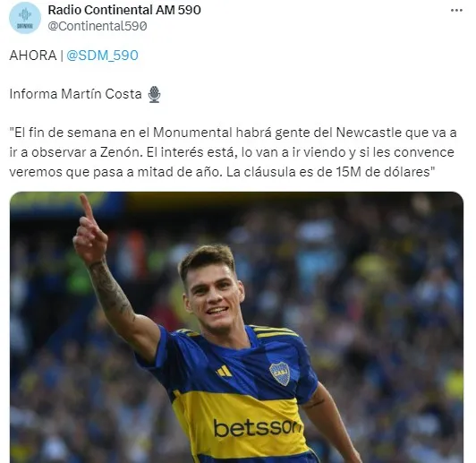Click the Adidas logo on the shirt
This screenshot has width=476, height=463.
pyautogui.click(x=225, y=372)
